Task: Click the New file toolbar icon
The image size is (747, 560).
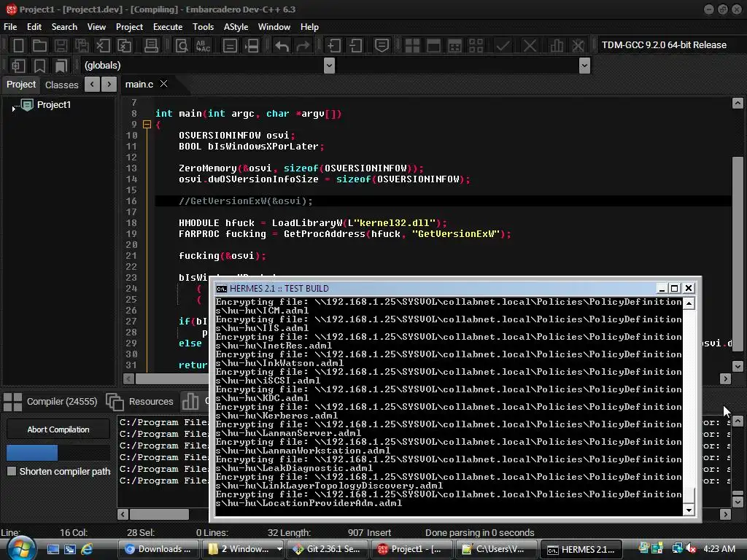Action: tap(18, 45)
